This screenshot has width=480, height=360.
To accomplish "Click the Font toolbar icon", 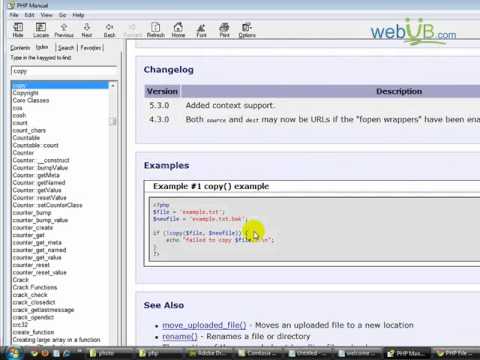I will (201, 30).
